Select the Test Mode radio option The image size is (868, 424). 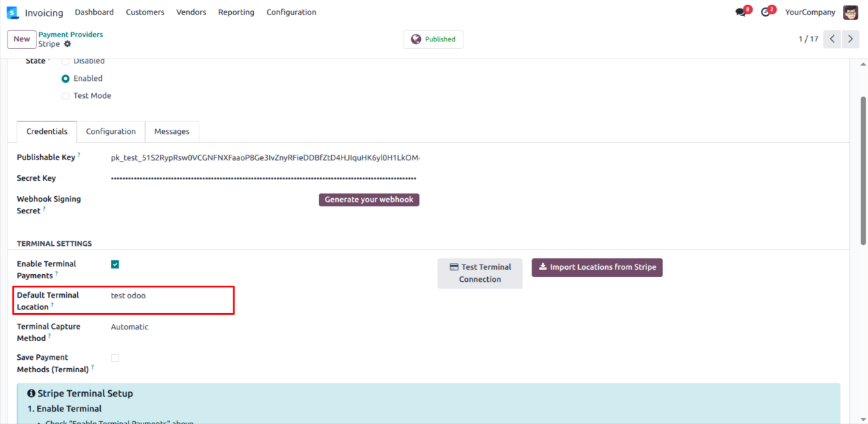tap(66, 96)
